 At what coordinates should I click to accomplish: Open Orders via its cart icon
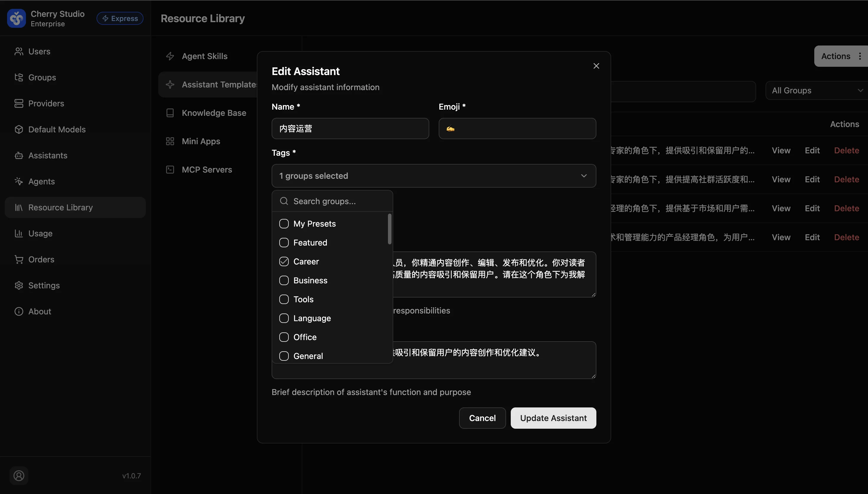19,259
